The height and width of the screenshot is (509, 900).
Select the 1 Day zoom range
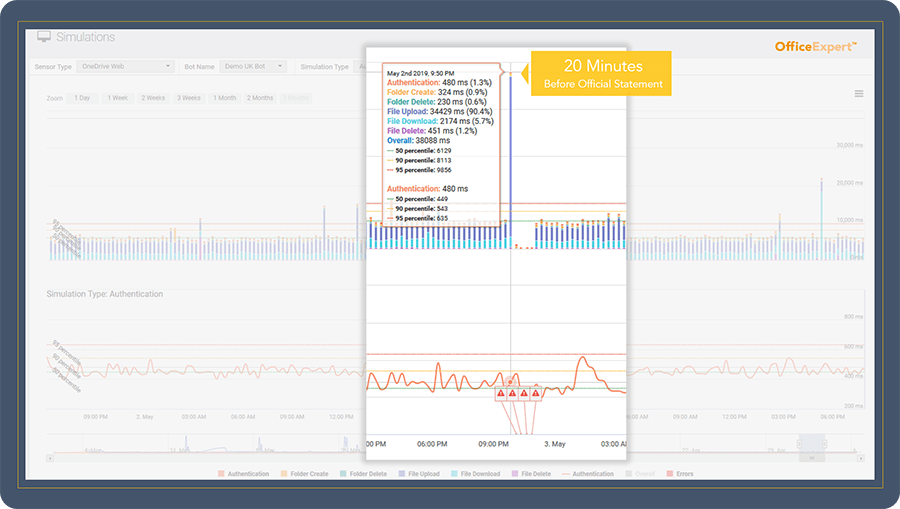pyautogui.click(x=84, y=98)
